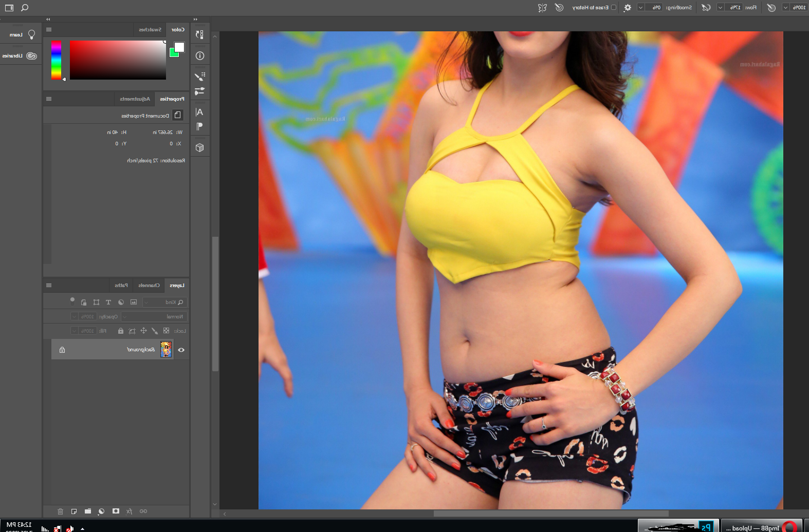Click the lock all padlock icon

[x=121, y=331]
